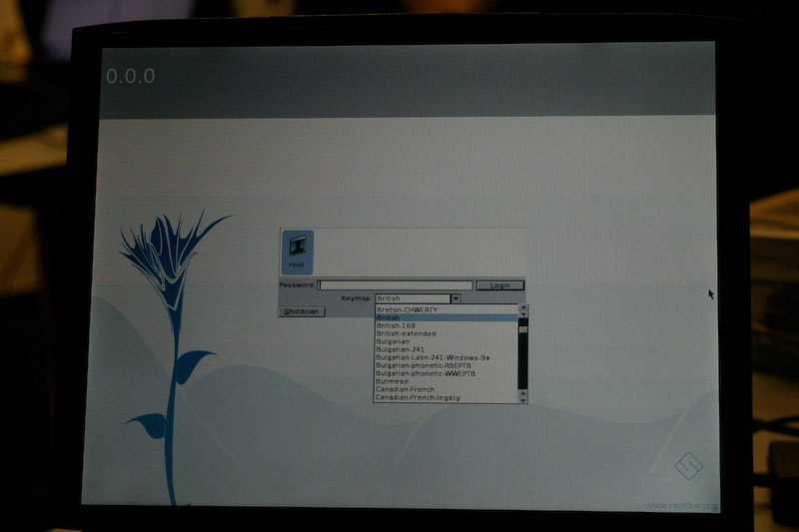Click the Shutdown button
The image size is (799, 532).
301,311
